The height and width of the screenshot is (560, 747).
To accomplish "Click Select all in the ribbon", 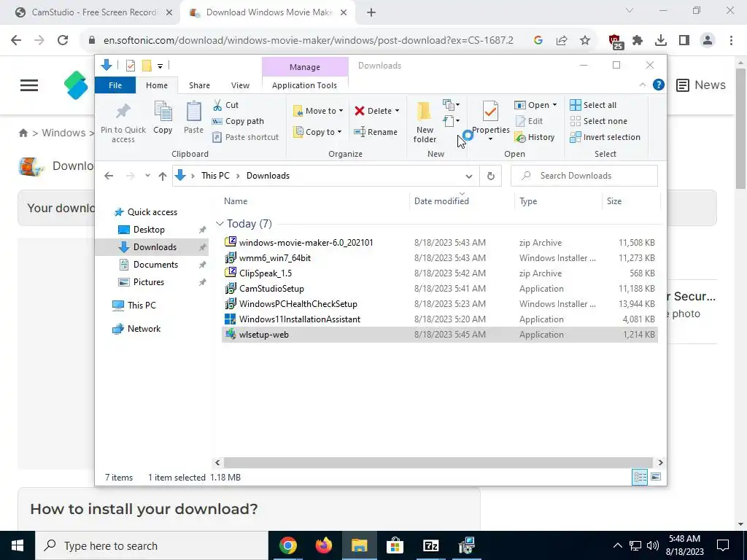I will [593, 105].
